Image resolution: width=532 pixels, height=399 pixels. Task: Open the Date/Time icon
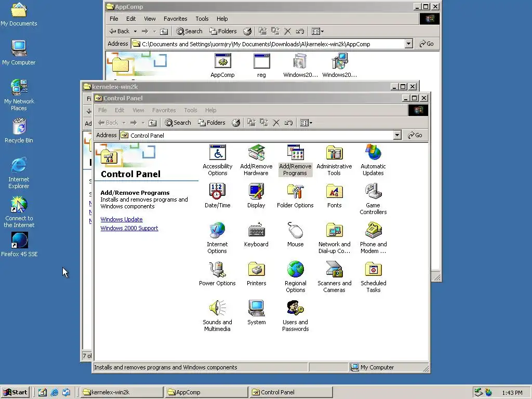tap(218, 195)
